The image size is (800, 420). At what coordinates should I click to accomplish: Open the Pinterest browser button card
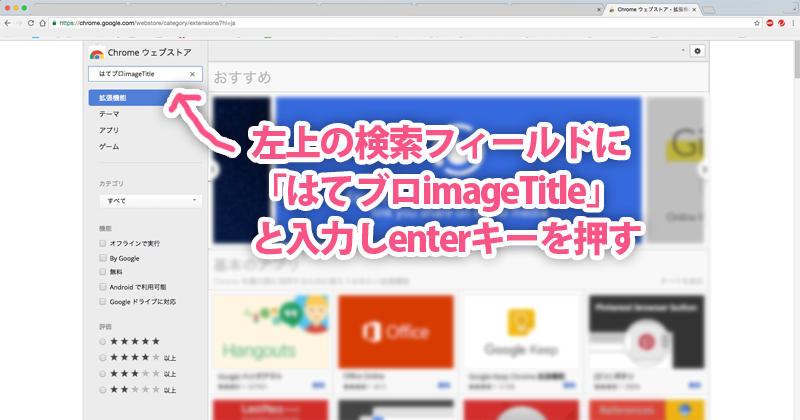[646, 343]
